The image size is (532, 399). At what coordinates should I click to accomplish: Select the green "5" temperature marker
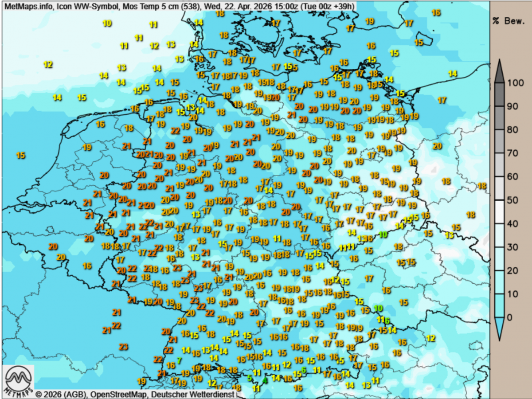[250, 378]
